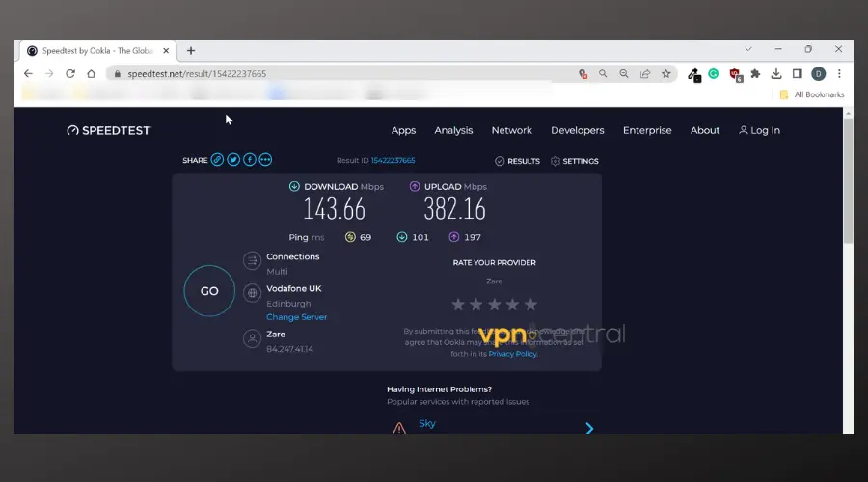Open the Enterprise menu
The image size is (868, 482).
[x=647, y=130]
